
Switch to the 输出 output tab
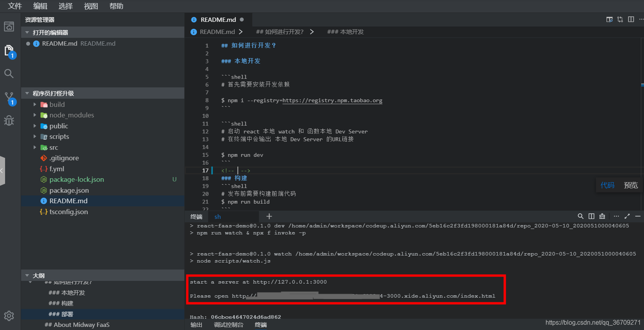point(196,325)
